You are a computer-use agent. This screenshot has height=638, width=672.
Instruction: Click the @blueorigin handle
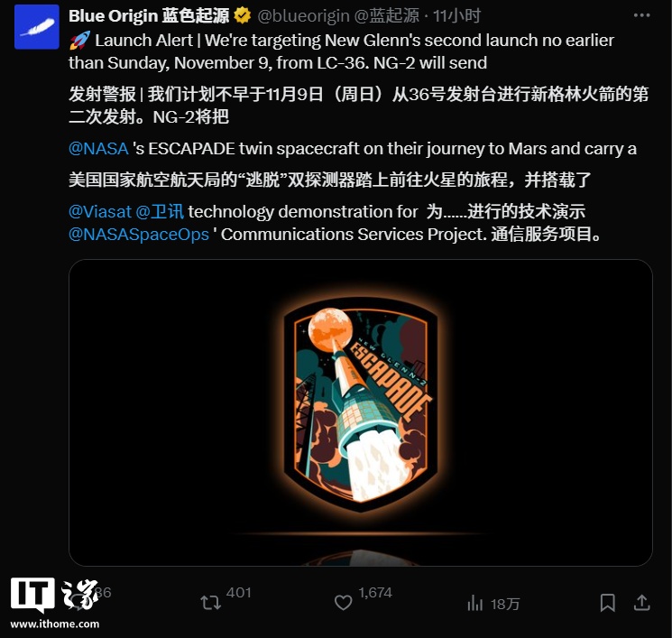(x=303, y=16)
